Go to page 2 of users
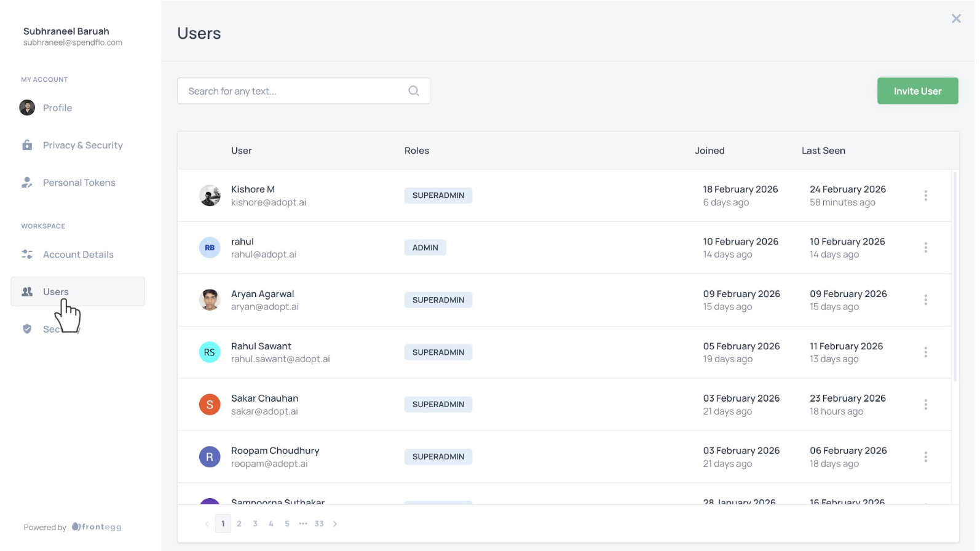 tap(239, 524)
